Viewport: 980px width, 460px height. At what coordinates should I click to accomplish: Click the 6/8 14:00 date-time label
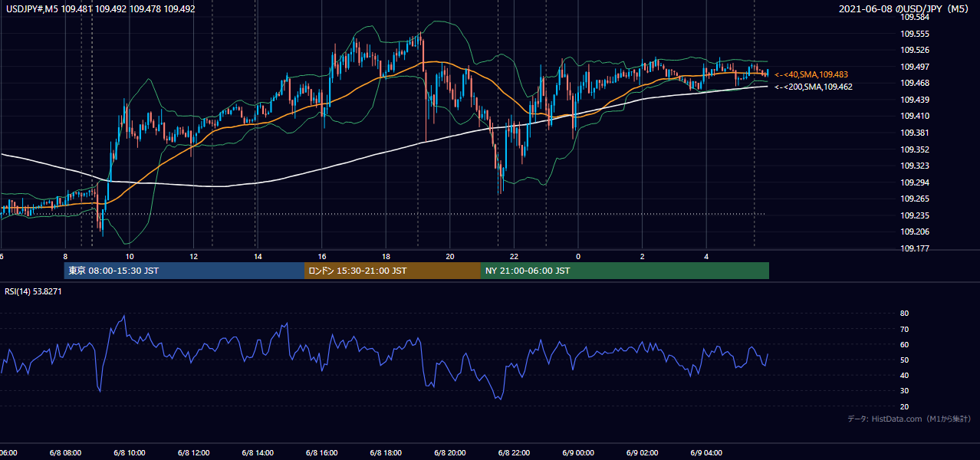258,453
